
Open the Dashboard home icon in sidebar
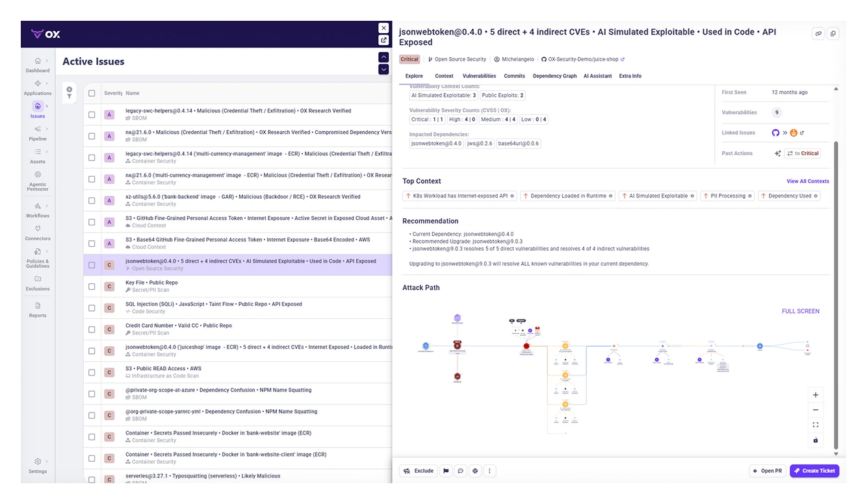tap(38, 61)
